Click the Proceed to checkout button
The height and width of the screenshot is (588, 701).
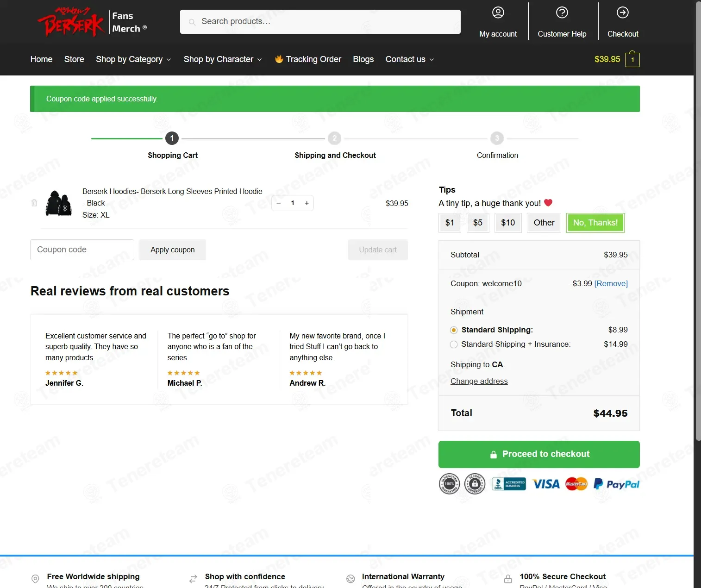539,454
